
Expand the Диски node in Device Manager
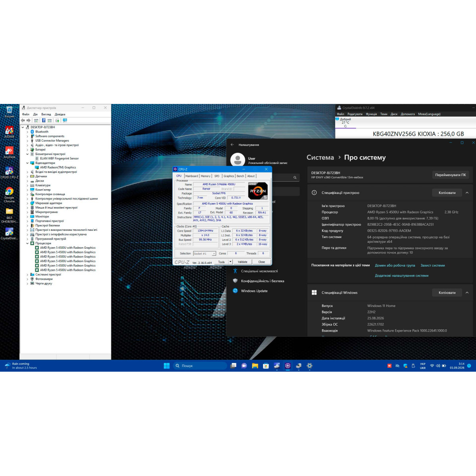point(27,181)
